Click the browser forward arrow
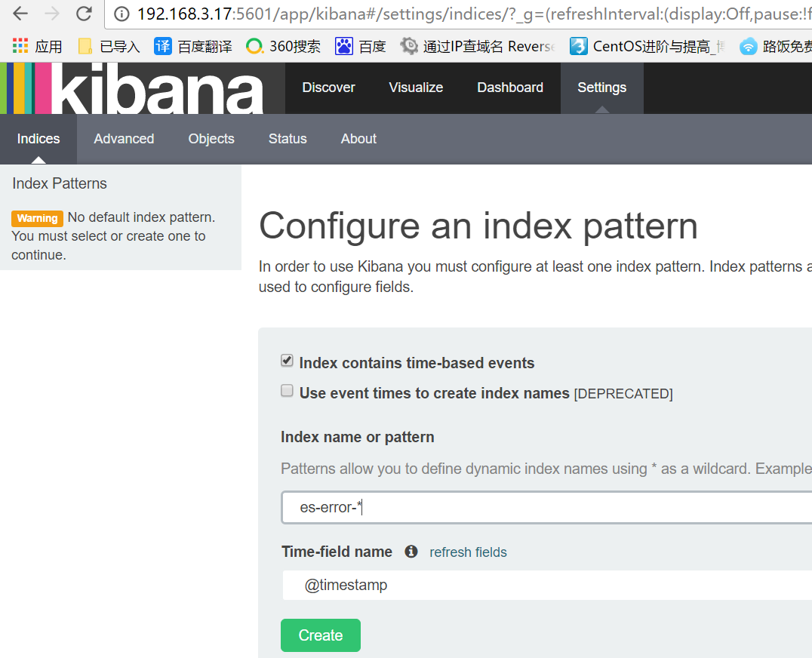 [x=52, y=14]
